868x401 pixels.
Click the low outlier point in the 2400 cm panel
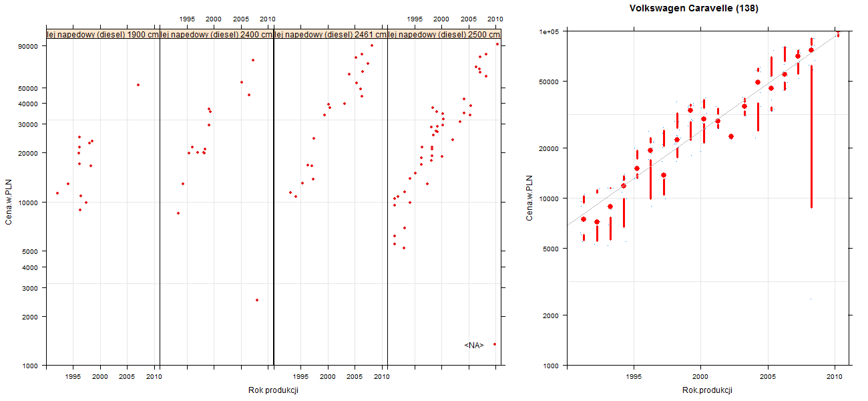pyautogui.click(x=257, y=300)
